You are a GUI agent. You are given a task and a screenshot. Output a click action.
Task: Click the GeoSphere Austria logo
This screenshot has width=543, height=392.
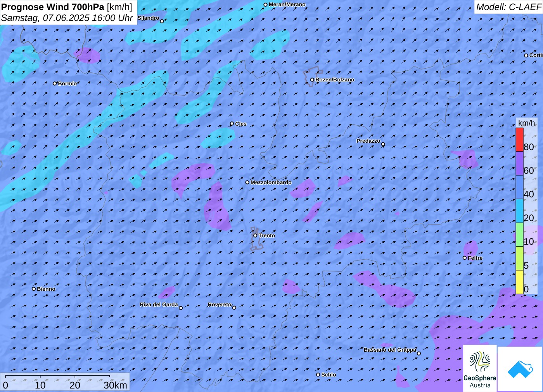coord(480,368)
